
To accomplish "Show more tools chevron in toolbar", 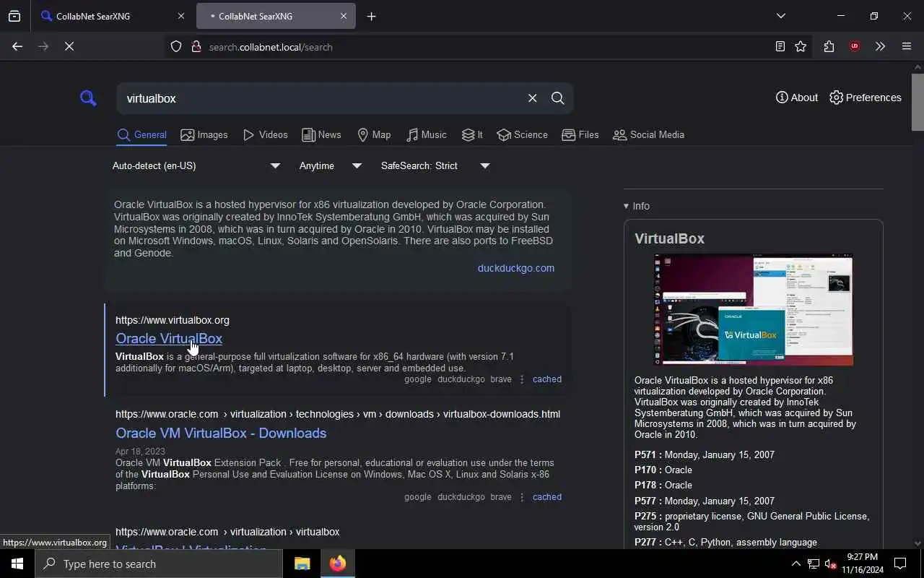I will (880, 47).
